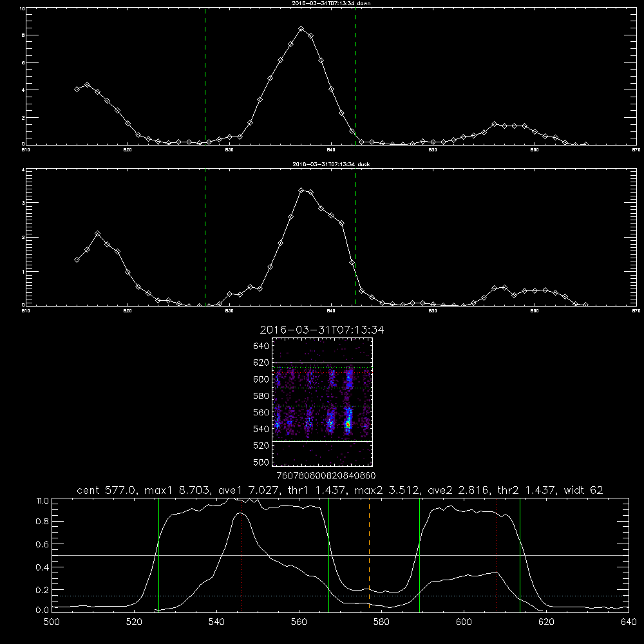Click the horizontal 0.5 level line in bottom plot

click(x=340, y=555)
